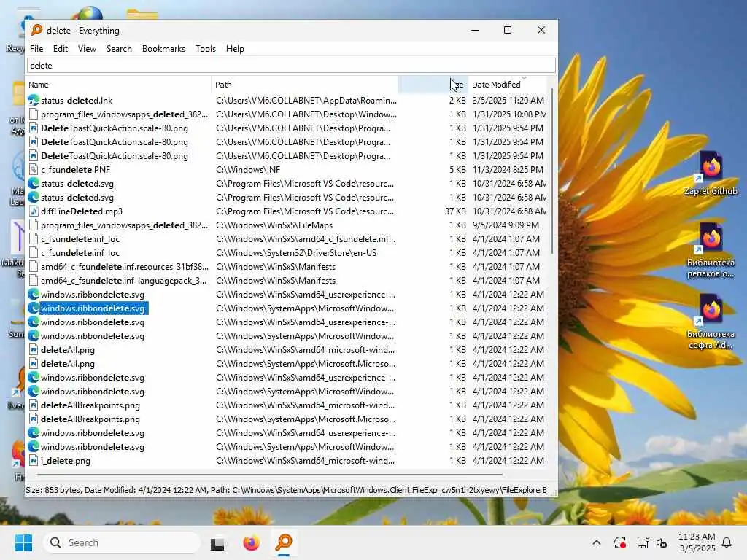This screenshot has height=560, width=747.
Task: Click the taskbar Search box
Action: pos(122,542)
